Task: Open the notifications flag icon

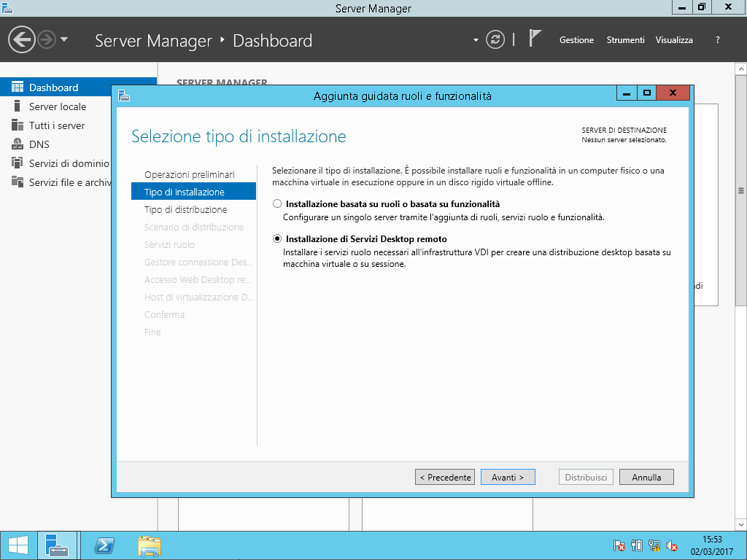Action: pos(535,39)
